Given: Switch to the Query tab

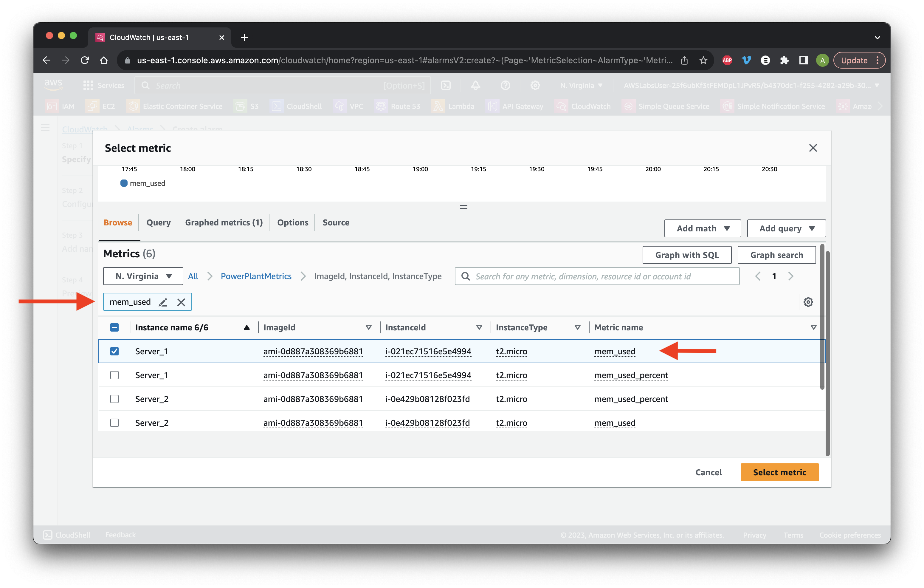Looking at the screenshot, I should point(159,223).
